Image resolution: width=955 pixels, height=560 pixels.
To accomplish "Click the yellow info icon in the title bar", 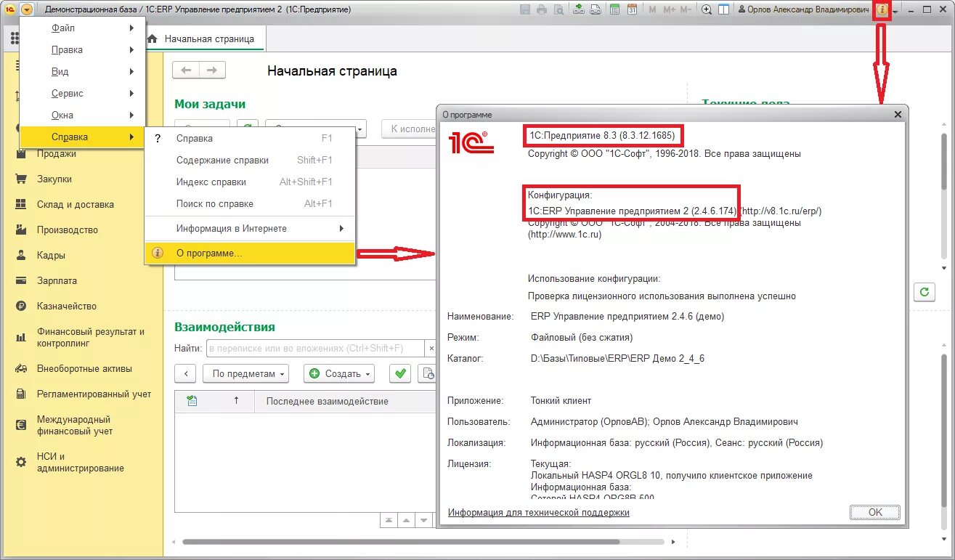I will click(882, 9).
